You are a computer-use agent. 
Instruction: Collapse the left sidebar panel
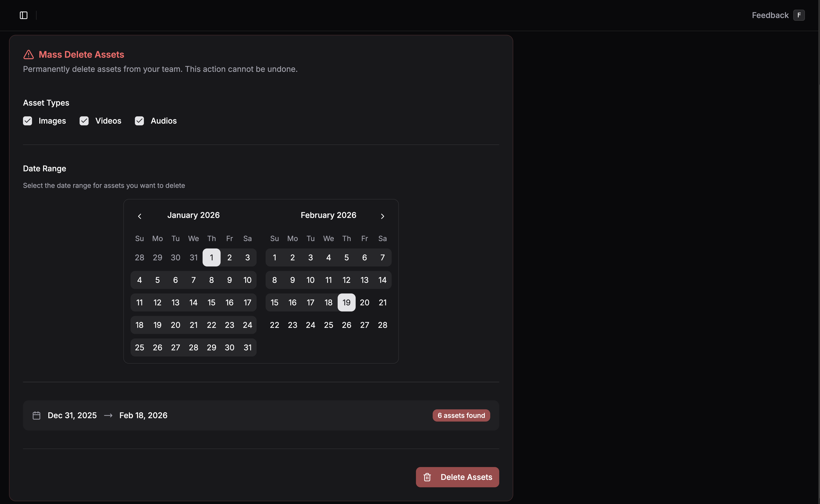coord(23,15)
